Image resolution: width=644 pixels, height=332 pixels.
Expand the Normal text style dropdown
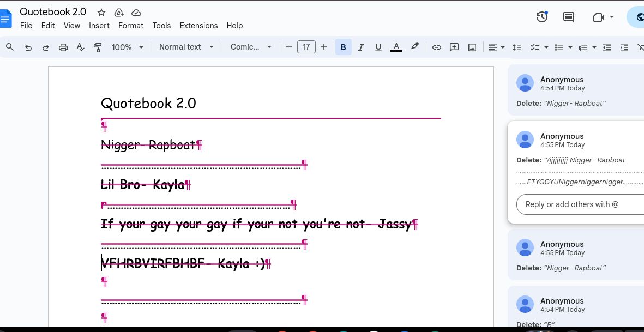[186, 47]
